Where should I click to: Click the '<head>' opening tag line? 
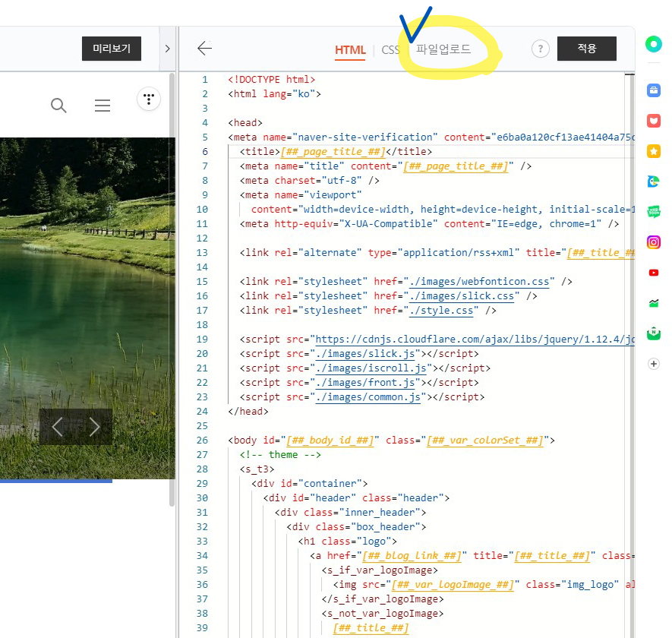[245, 123]
